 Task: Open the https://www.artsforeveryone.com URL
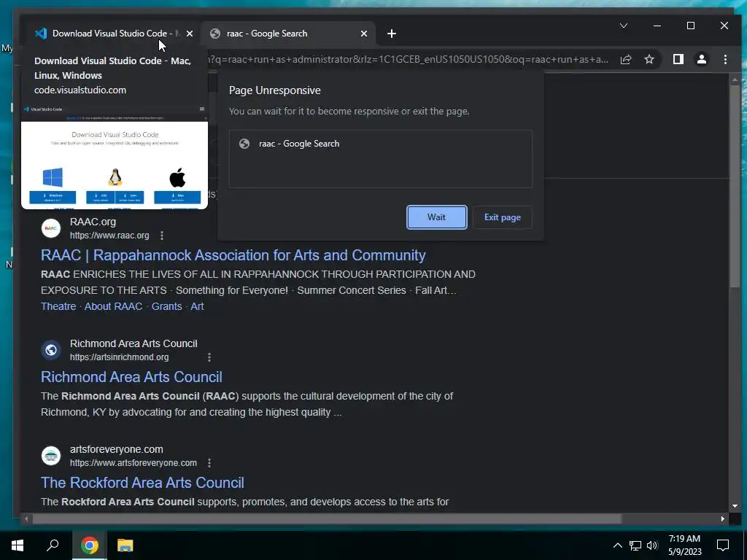coord(133,463)
